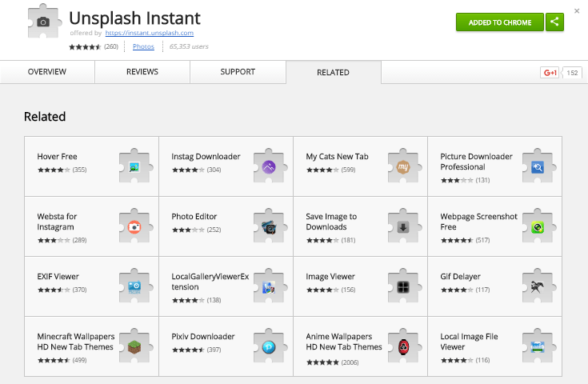588x384 pixels.
Task: Open Anime Wallpapers HD New Tab Themes title
Action: coord(344,342)
